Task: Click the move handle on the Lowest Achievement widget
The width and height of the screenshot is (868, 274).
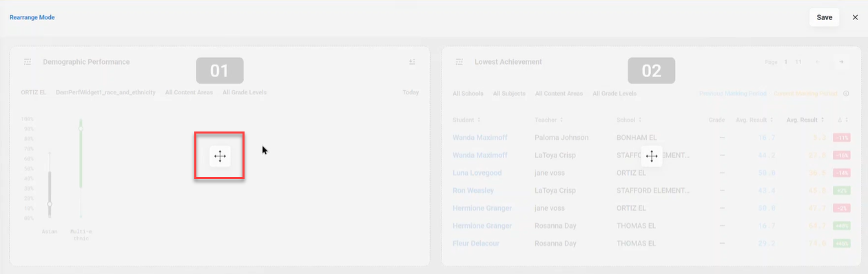Action: (652, 156)
